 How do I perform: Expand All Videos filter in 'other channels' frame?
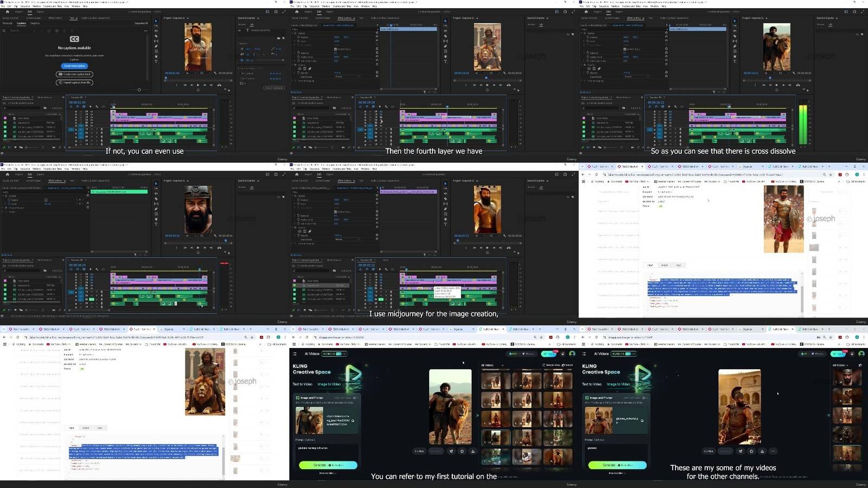point(840,365)
